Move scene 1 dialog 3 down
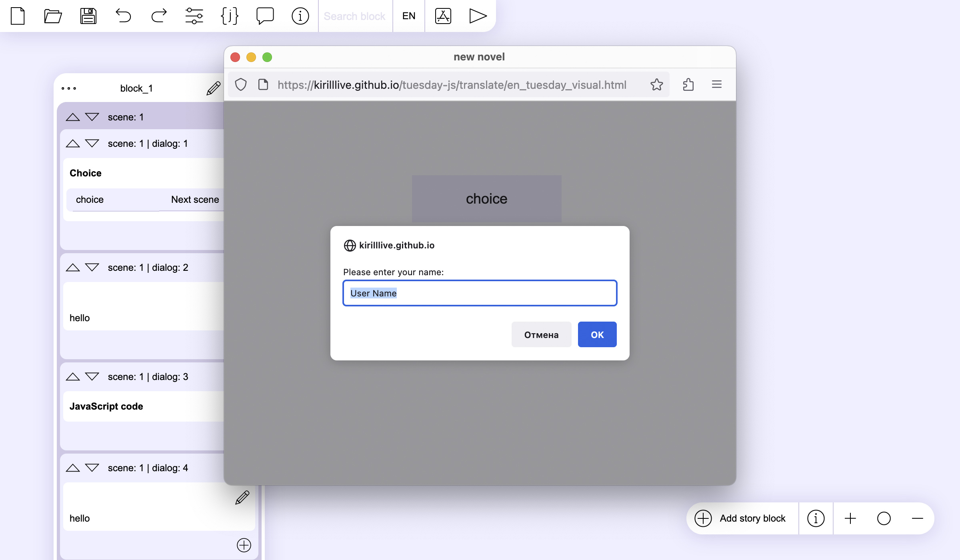The image size is (960, 560). 92,377
